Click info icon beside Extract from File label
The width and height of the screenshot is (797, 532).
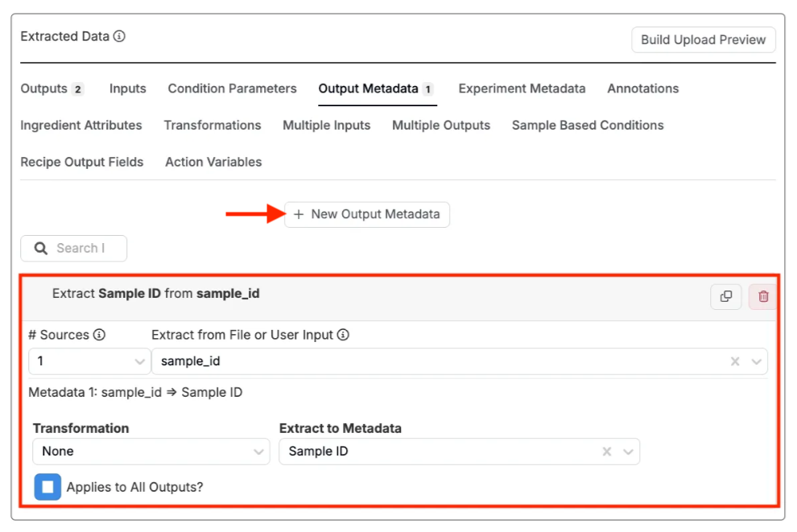point(343,335)
